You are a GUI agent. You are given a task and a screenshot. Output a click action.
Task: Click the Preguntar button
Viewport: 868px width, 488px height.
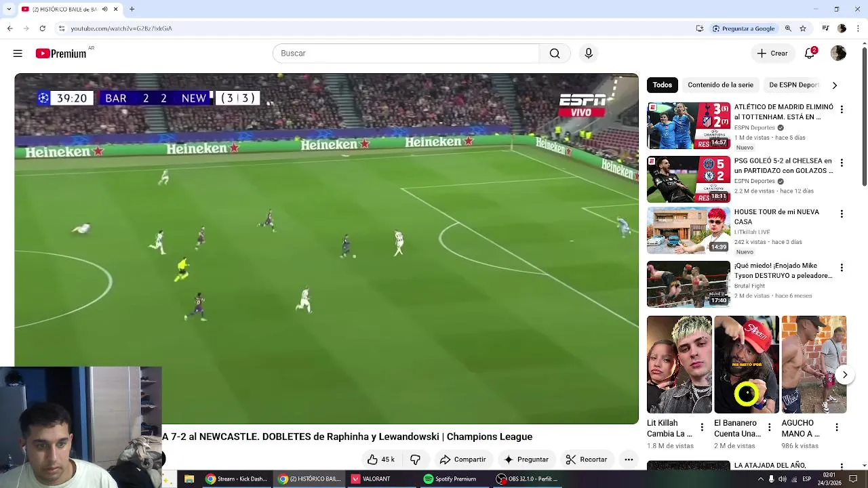pos(526,460)
